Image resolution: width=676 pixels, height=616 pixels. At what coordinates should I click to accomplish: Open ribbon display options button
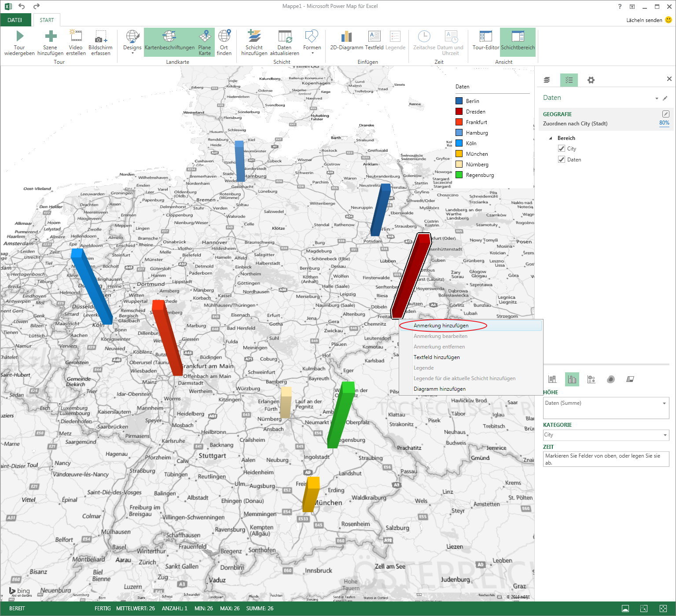coord(632,6)
